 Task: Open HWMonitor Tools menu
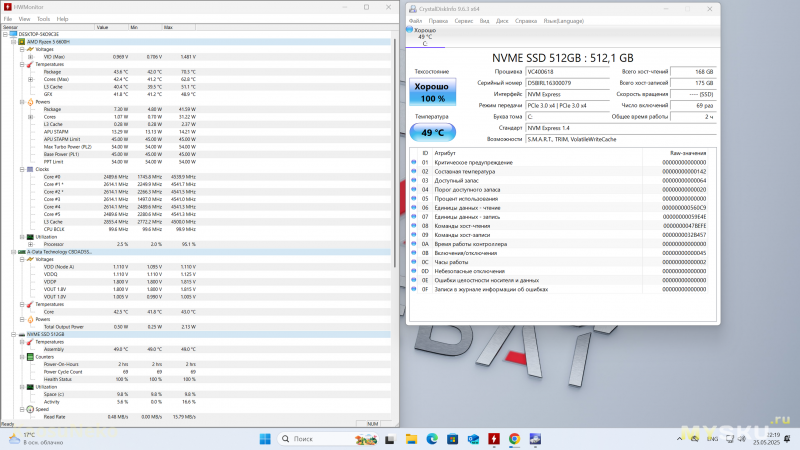click(43, 19)
